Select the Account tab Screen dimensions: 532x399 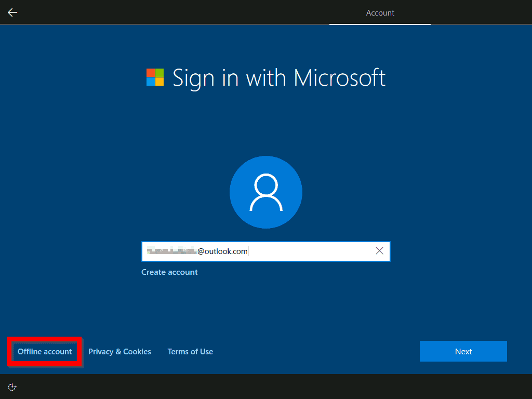(380, 13)
